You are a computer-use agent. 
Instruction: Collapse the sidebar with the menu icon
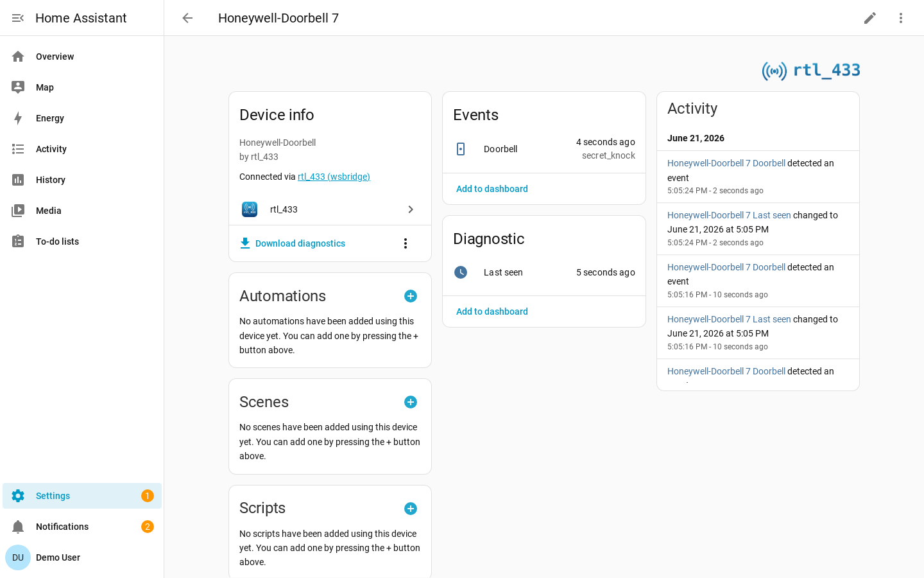(18, 18)
